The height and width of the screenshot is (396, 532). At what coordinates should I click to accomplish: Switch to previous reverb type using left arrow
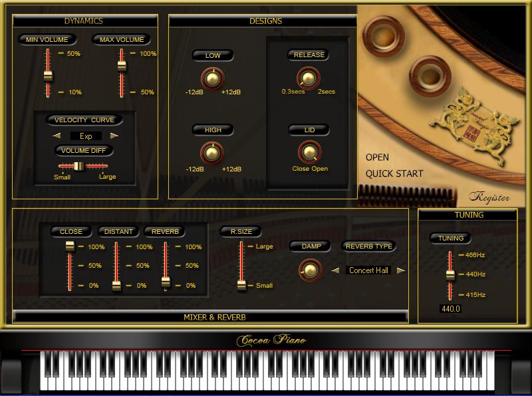point(336,270)
